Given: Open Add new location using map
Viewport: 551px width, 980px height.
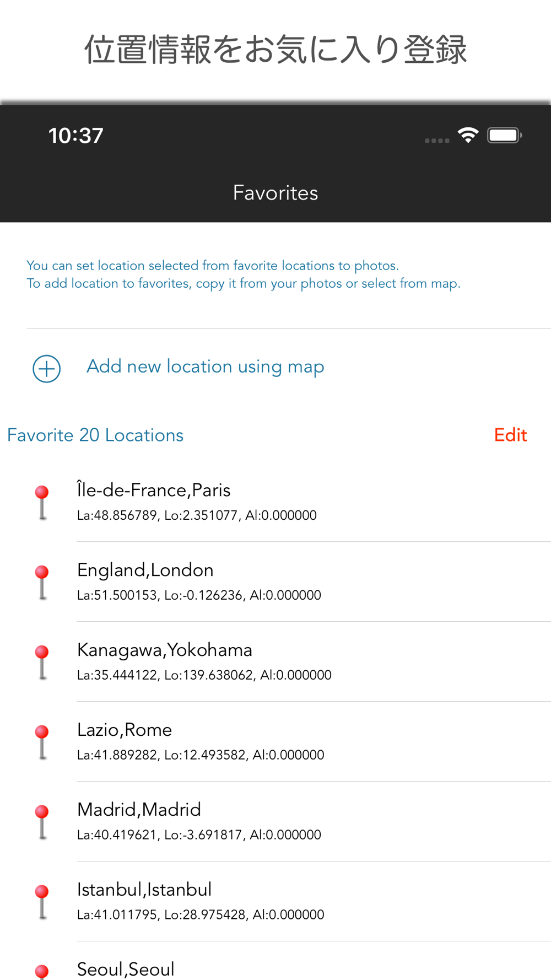Looking at the screenshot, I should tap(205, 367).
